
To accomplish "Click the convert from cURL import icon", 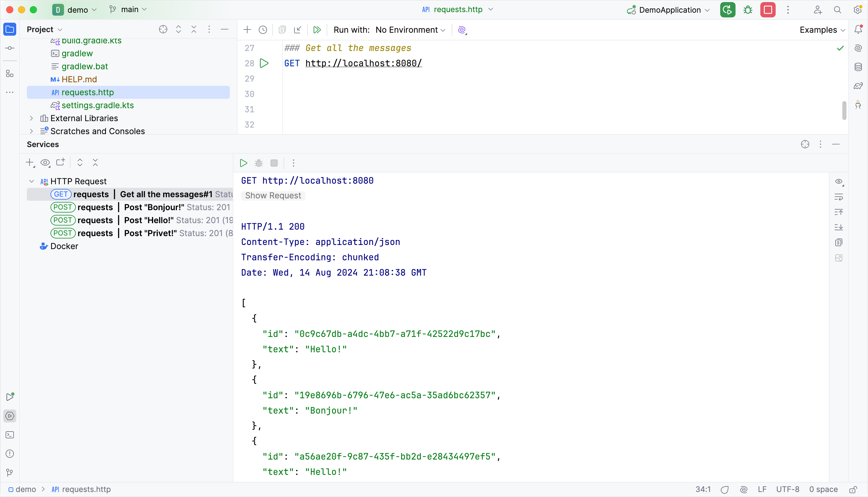I will (x=297, y=30).
